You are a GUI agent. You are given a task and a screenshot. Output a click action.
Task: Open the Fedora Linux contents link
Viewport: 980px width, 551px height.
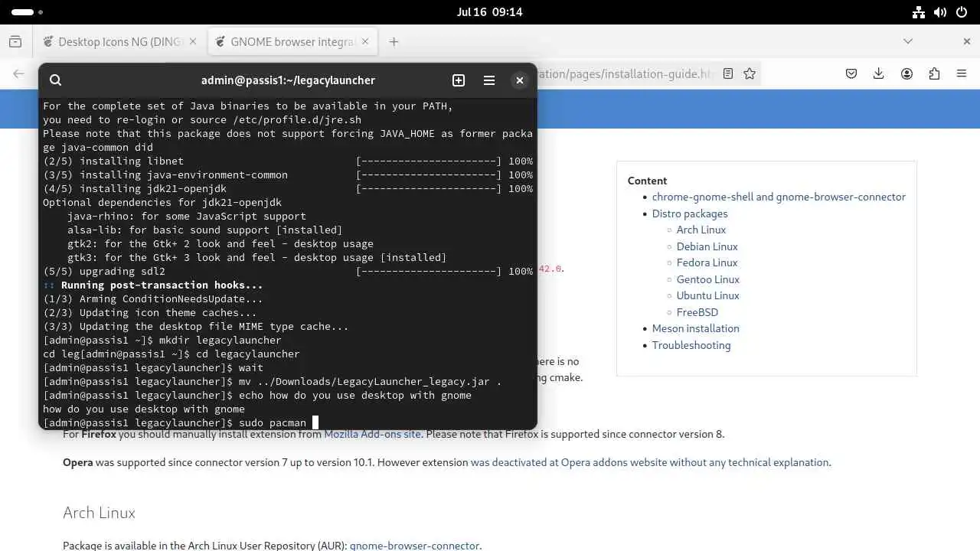707,262
